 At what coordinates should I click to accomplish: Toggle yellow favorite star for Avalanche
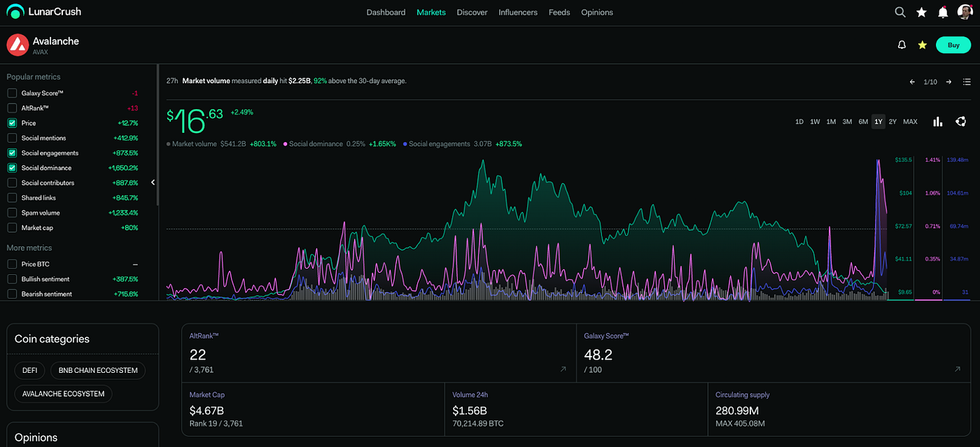pos(922,45)
